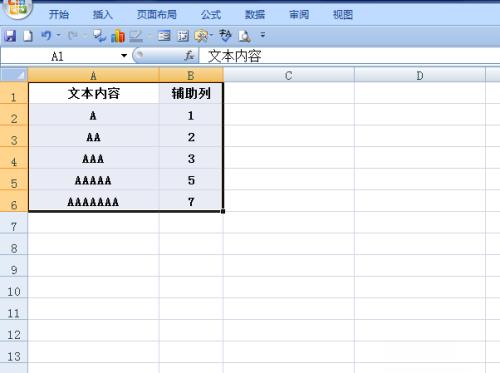Open the 开始 ribbon tab
Viewport: 500px width, 373px height.
pos(59,14)
